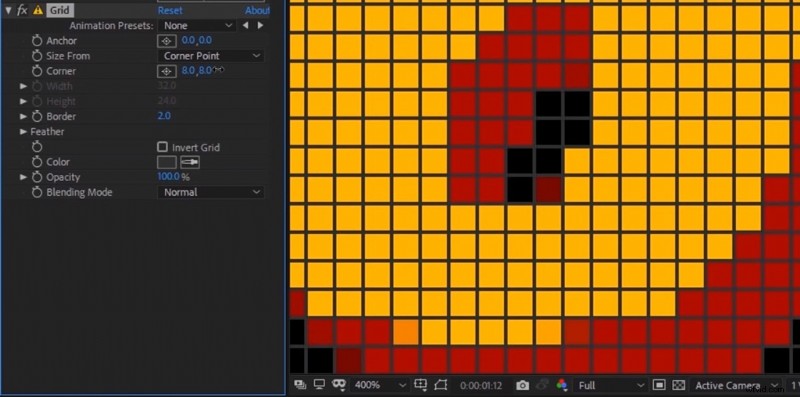This screenshot has width=800, height=397.
Task: Toggle the Blending Mode stopwatch
Action: 37,192
